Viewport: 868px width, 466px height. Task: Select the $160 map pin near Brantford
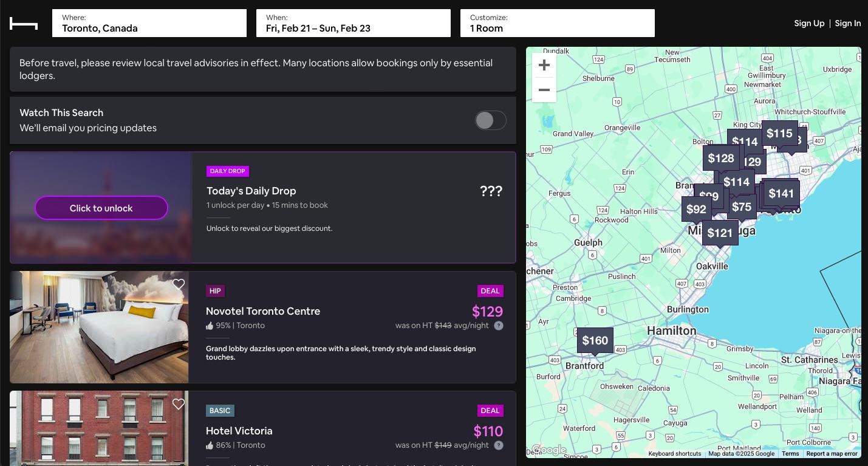(x=595, y=340)
